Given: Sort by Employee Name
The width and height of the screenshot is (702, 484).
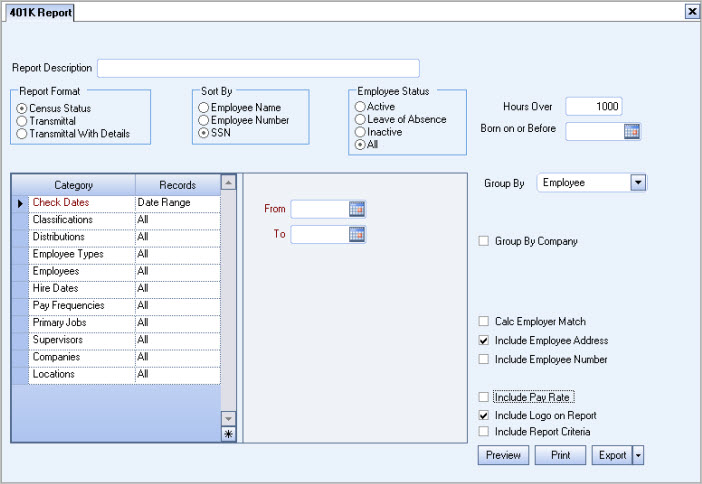Looking at the screenshot, I should (x=204, y=107).
